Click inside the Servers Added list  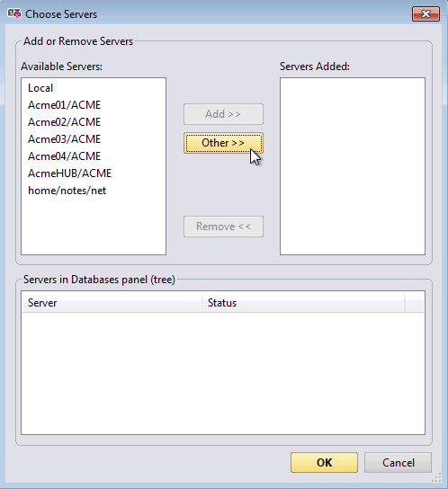point(353,166)
